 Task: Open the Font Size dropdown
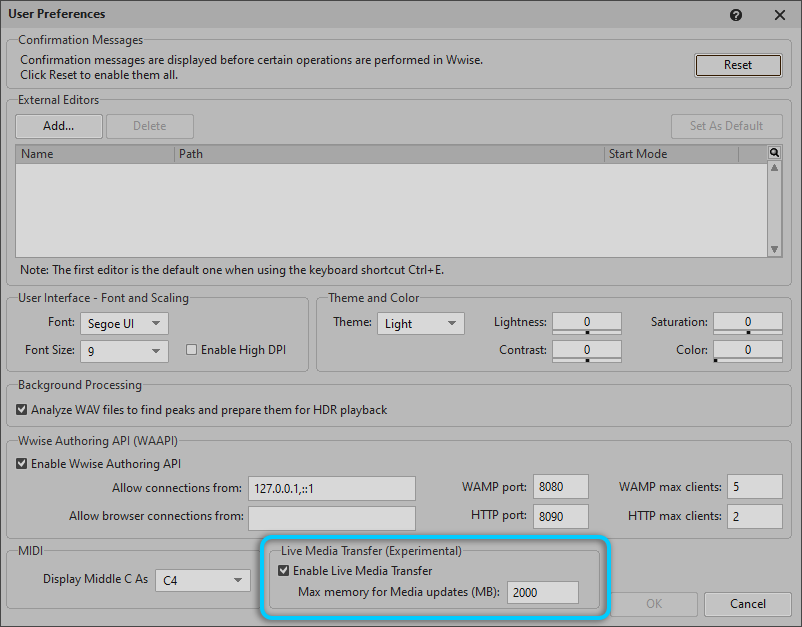tap(125, 351)
